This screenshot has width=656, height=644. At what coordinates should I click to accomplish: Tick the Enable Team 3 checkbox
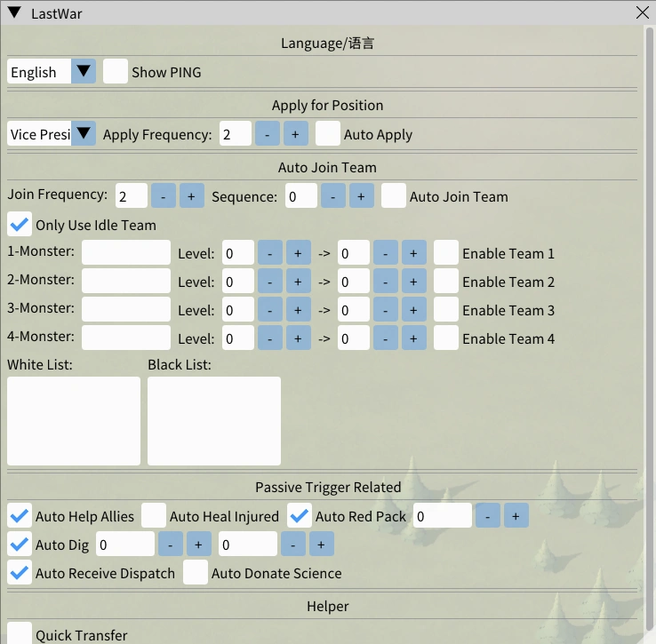coord(446,310)
